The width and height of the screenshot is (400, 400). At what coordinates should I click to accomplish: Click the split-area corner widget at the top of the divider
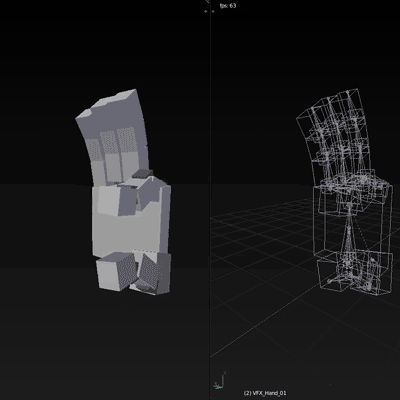pos(207,2)
